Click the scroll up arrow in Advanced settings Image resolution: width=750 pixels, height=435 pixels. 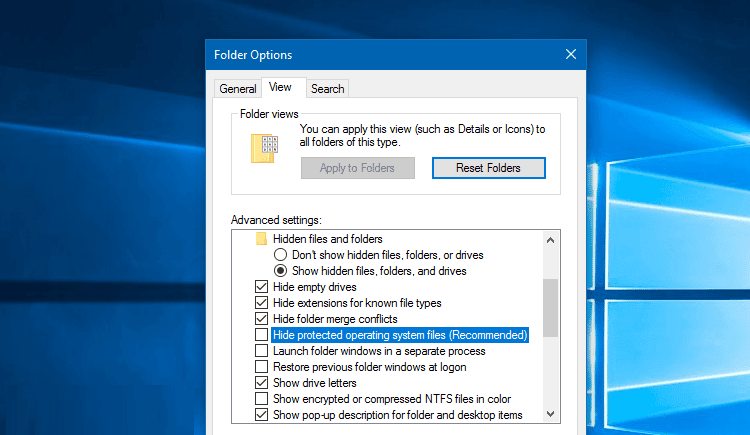click(551, 240)
